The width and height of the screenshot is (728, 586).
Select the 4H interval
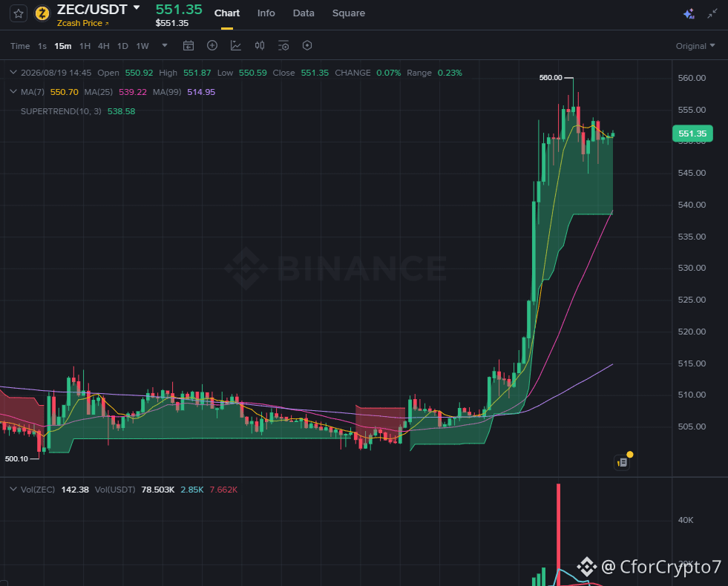104,46
